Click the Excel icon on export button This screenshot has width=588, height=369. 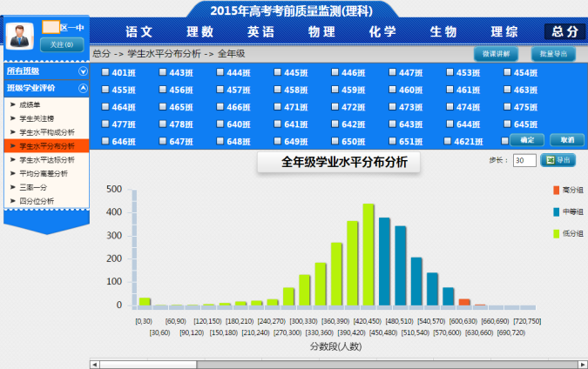pyautogui.click(x=551, y=160)
